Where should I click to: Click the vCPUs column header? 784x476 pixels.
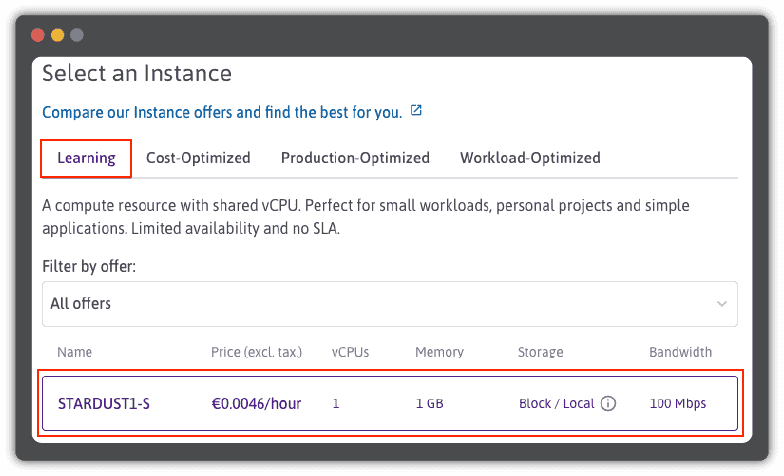tap(352, 352)
